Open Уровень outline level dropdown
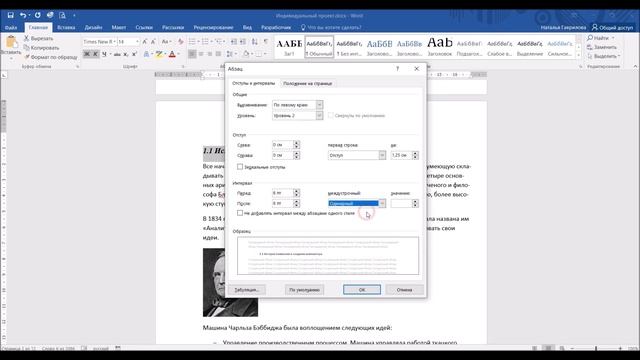640x360 pixels. click(x=320, y=116)
